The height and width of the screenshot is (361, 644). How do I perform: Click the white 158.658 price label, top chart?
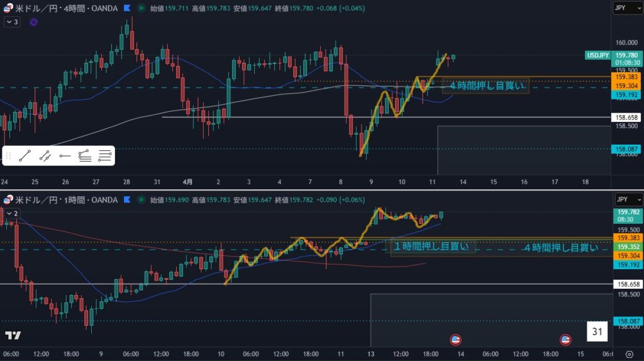coord(626,118)
